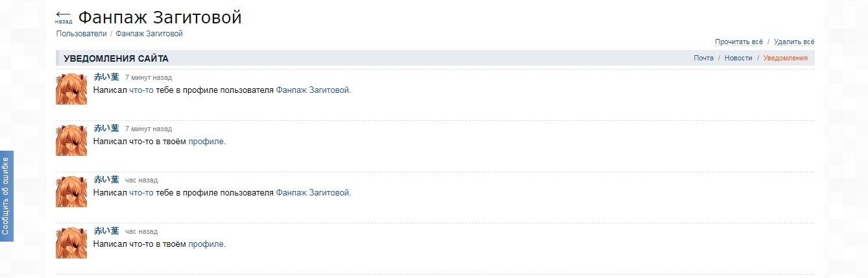Click the профиле link in second notification
The image size is (868, 278).
pos(206,141)
